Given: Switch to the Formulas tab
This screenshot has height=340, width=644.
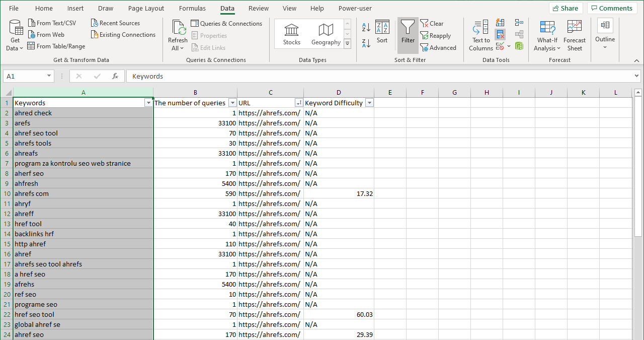Looking at the screenshot, I should (192, 8).
